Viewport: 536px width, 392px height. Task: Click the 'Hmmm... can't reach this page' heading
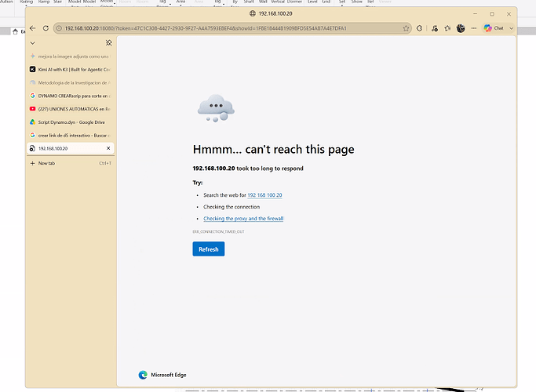click(x=273, y=150)
